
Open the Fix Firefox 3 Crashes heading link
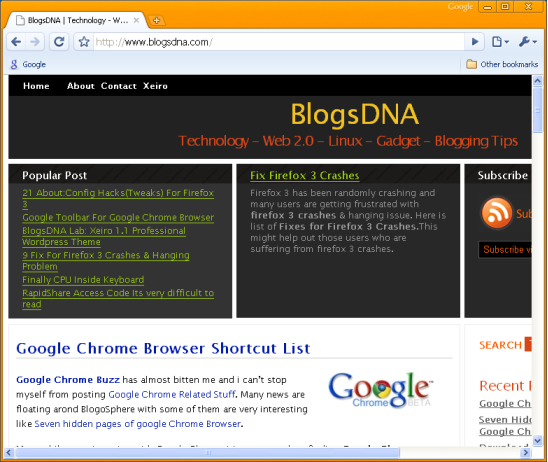[x=304, y=175]
